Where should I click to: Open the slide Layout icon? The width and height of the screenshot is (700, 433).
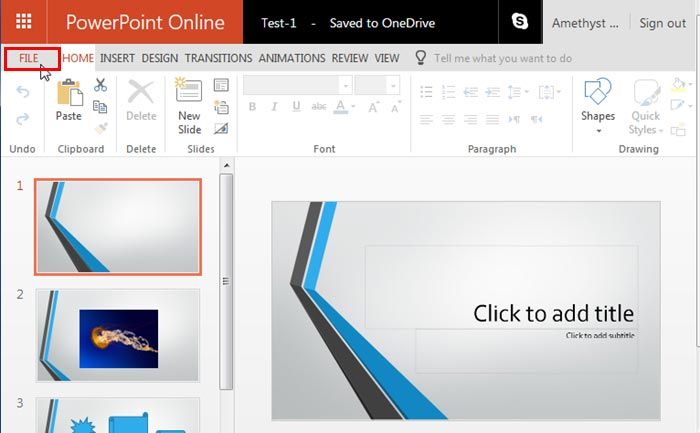coord(221,85)
